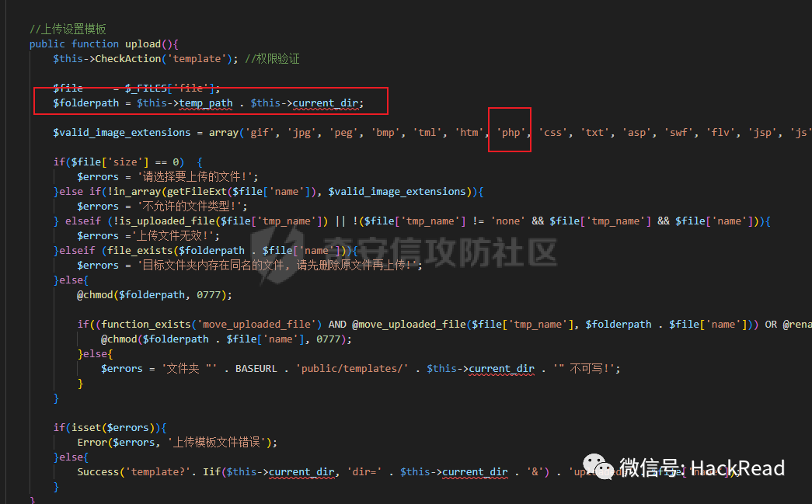Click the upload function name
This screenshot has width=812, height=504.
click(143, 44)
